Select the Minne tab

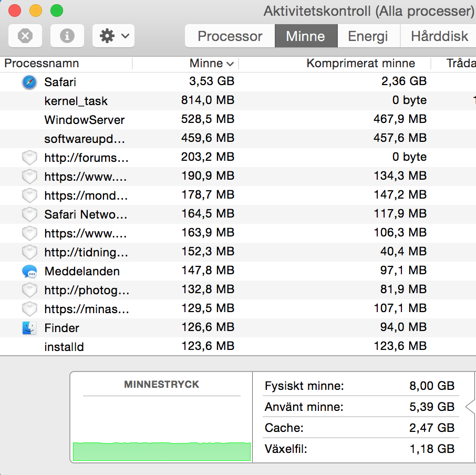point(306,36)
